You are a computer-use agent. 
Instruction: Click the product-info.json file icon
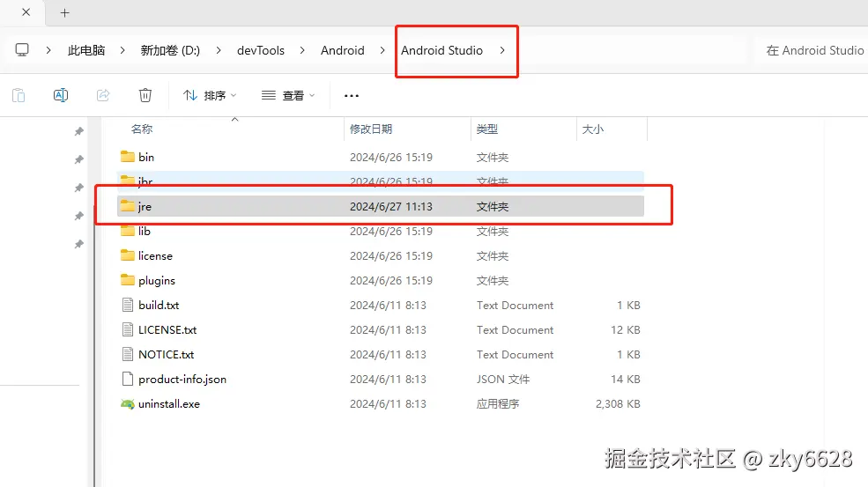click(127, 379)
